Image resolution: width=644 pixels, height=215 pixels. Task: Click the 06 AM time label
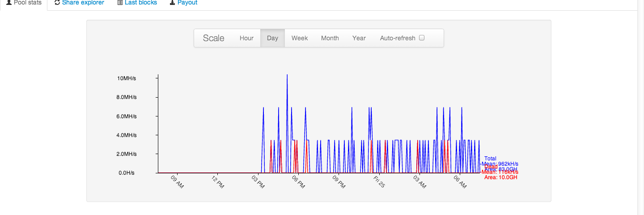[460, 182]
